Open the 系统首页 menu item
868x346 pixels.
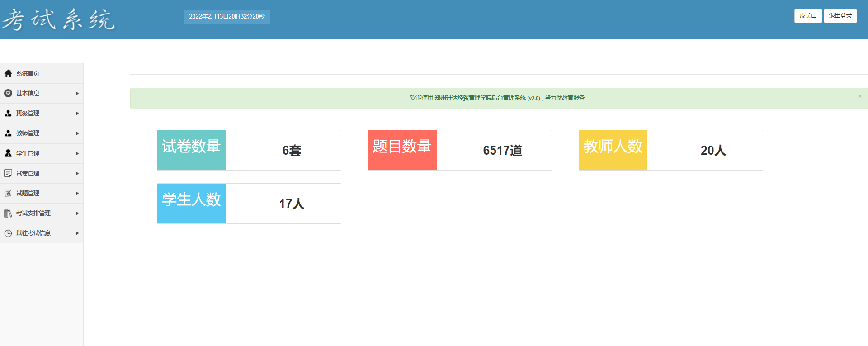click(42, 73)
